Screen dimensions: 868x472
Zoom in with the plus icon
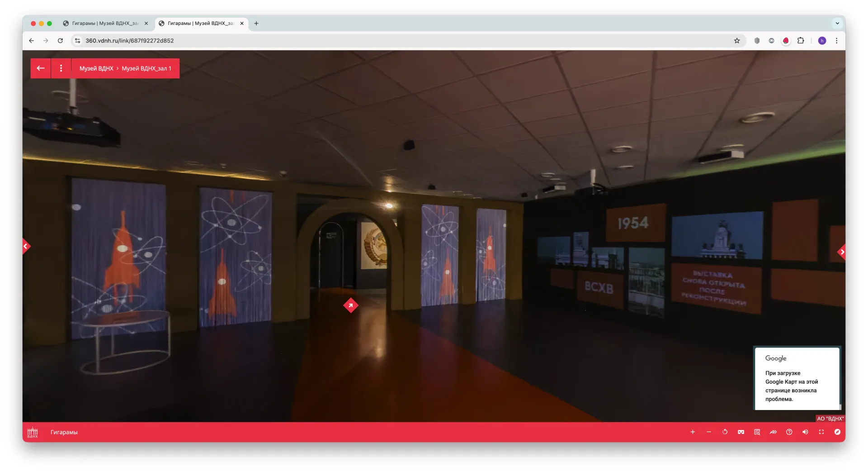[692, 432]
